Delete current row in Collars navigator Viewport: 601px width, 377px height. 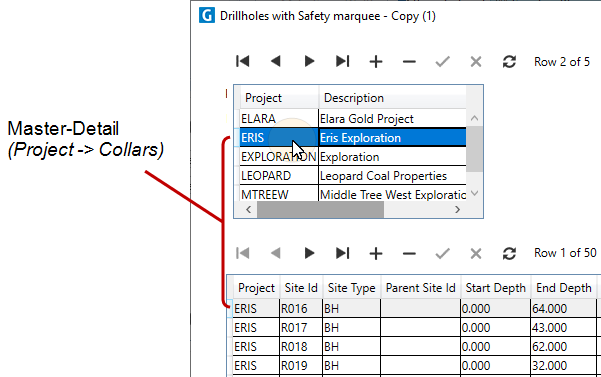[x=409, y=253]
